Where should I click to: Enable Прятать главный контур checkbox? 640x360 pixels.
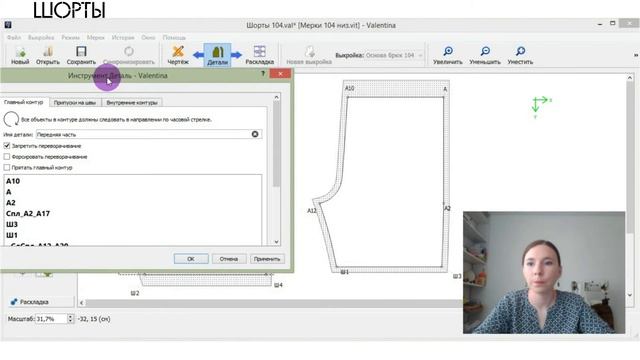7,167
